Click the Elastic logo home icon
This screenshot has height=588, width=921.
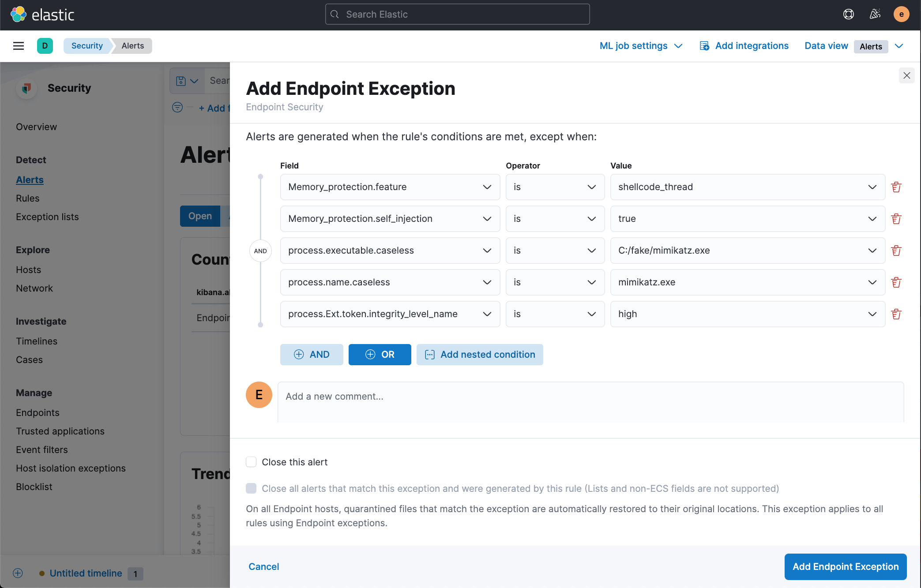click(19, 15)
